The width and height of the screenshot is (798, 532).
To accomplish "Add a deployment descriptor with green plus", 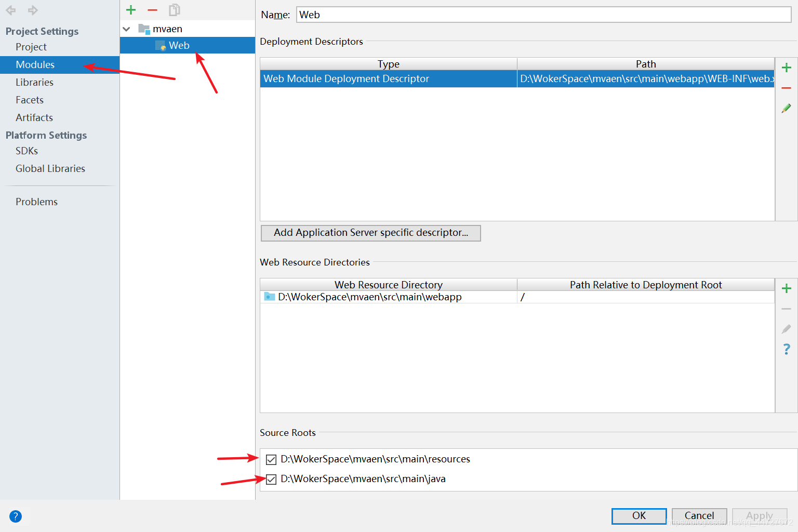I will [x=787, y=68].
